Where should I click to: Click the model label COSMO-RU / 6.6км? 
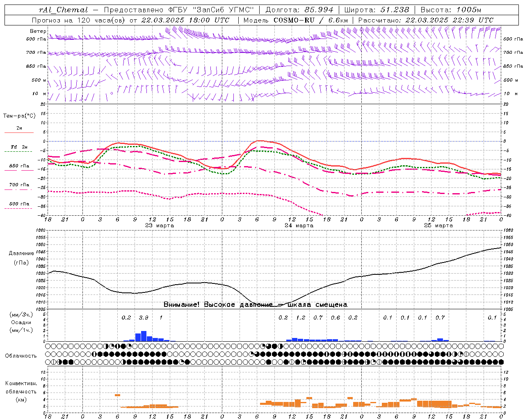(x=310, y=20)
